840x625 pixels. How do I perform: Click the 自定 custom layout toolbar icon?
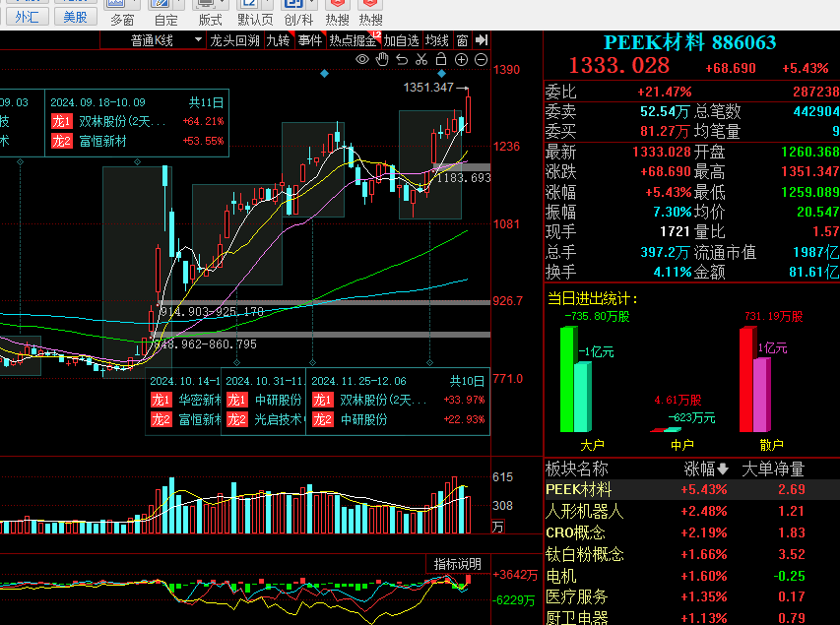(162, 4)
